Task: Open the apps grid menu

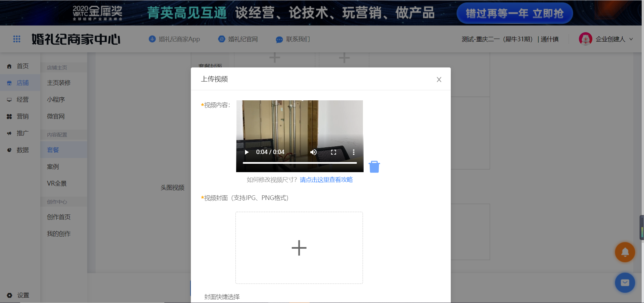Action: point(17,39)
